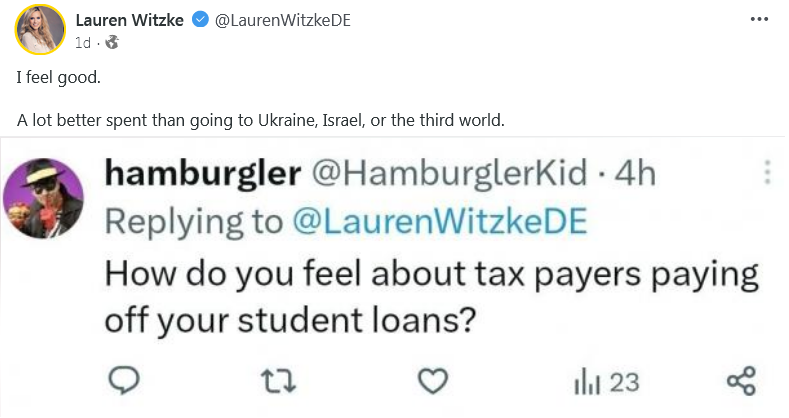
Task: Open the vertical three-dot tweet menu
Action: 767,173
